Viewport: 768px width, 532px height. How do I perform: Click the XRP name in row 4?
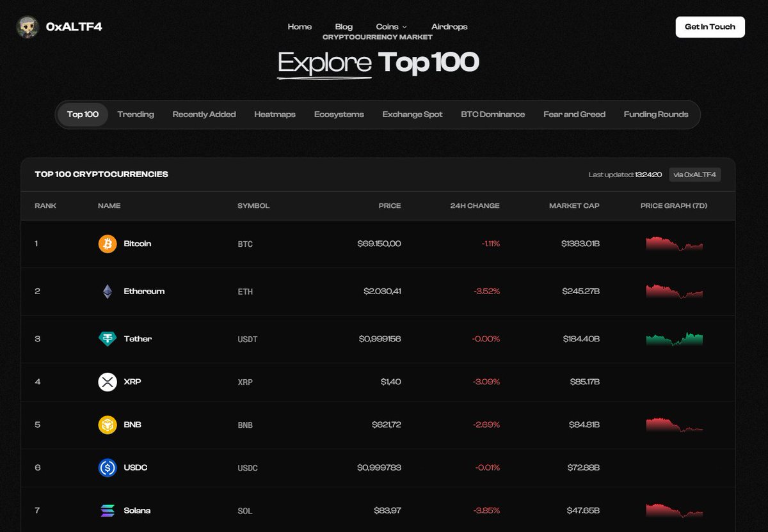pyautogui.click(x=132, y=382)
